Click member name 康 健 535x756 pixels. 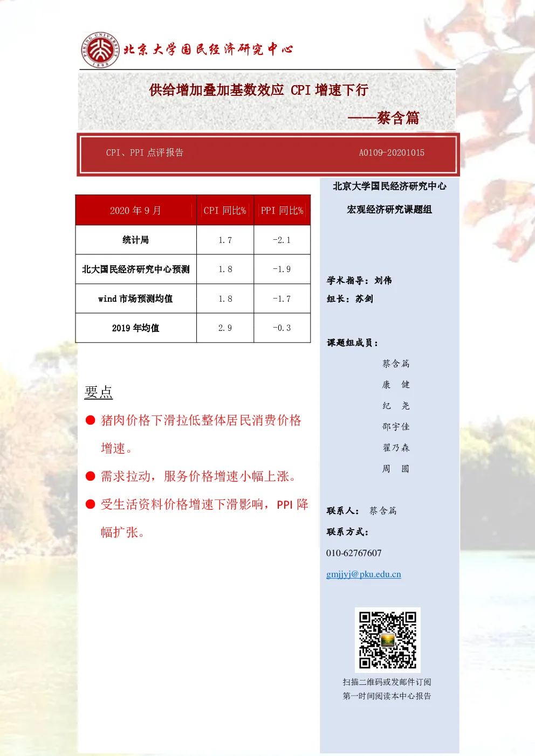coord(396,385)
